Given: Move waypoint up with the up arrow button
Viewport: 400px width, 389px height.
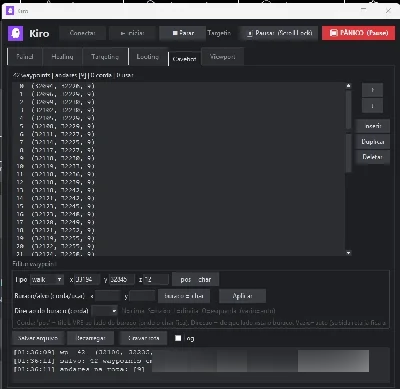Looking at the screenshot, I should pyautogui.click(x=372, y=90).
